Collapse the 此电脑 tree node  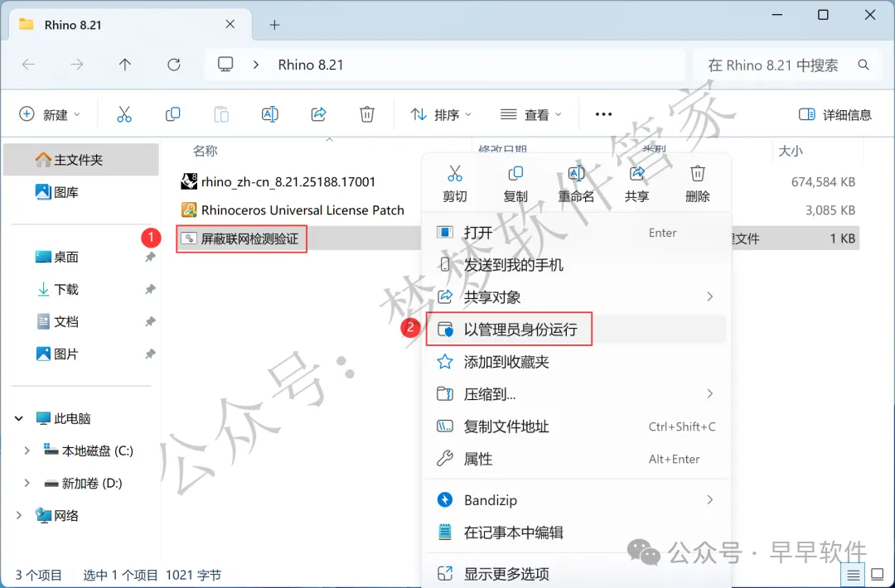pos(19,418)
